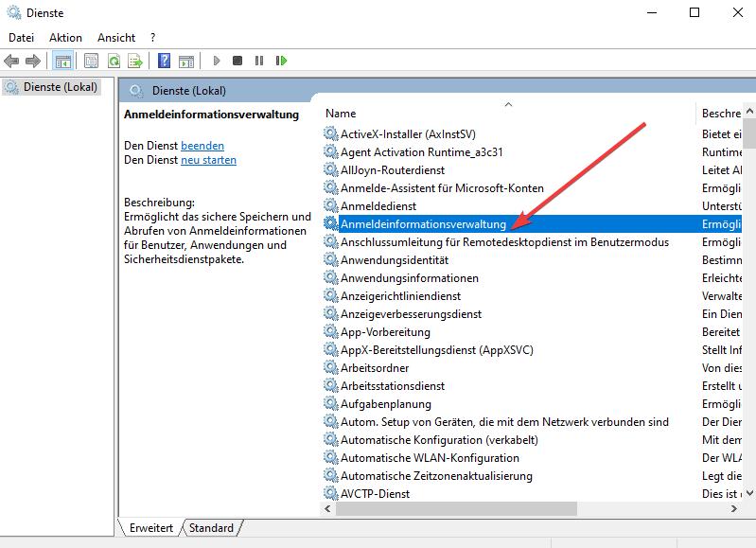Toggle the console tree pane icon
Image resolution: width=756 pixels, height=548 pixels.
pyautogui.click(x=63, y=62)
